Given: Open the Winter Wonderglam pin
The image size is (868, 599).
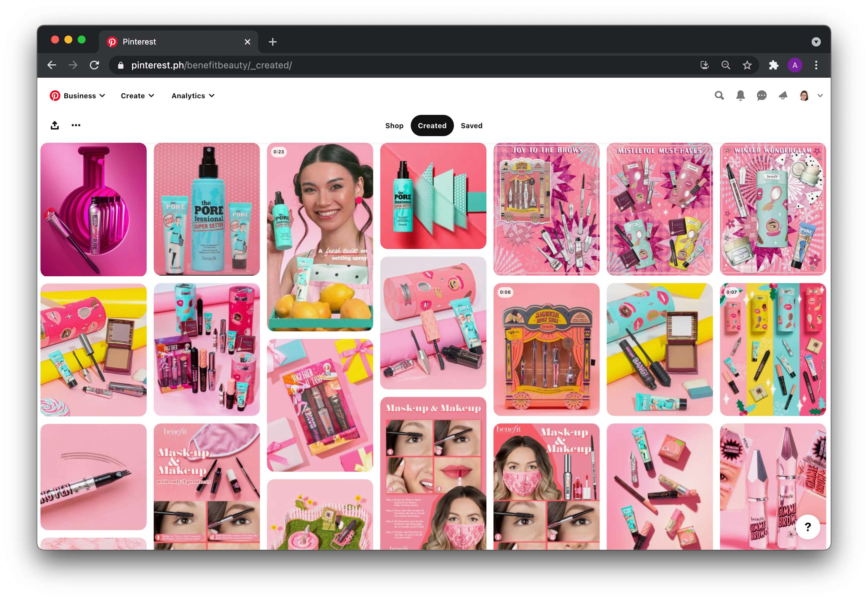Looking at the screenshot, I should 773,209.
